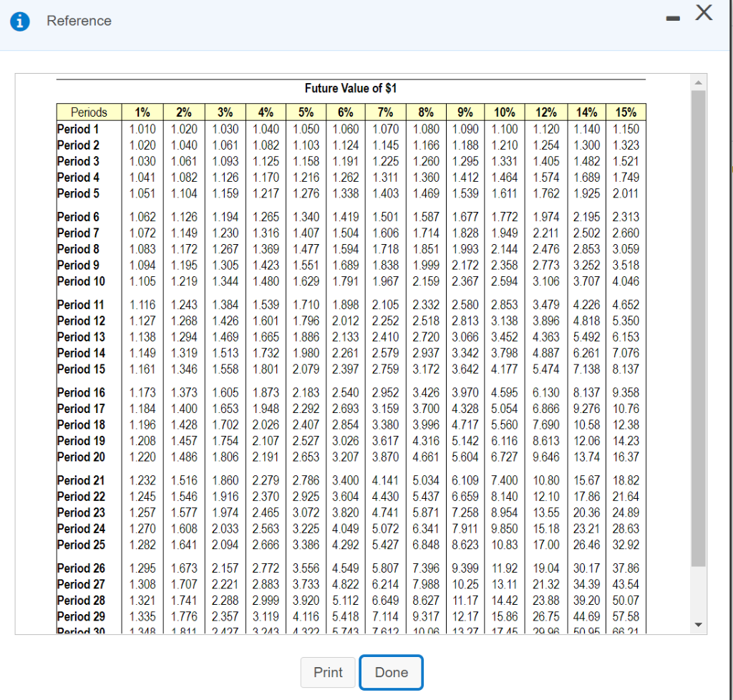Click the scrollbar down arrow
The width and height of the screenshot is (733, 700).
click(699, 625)
